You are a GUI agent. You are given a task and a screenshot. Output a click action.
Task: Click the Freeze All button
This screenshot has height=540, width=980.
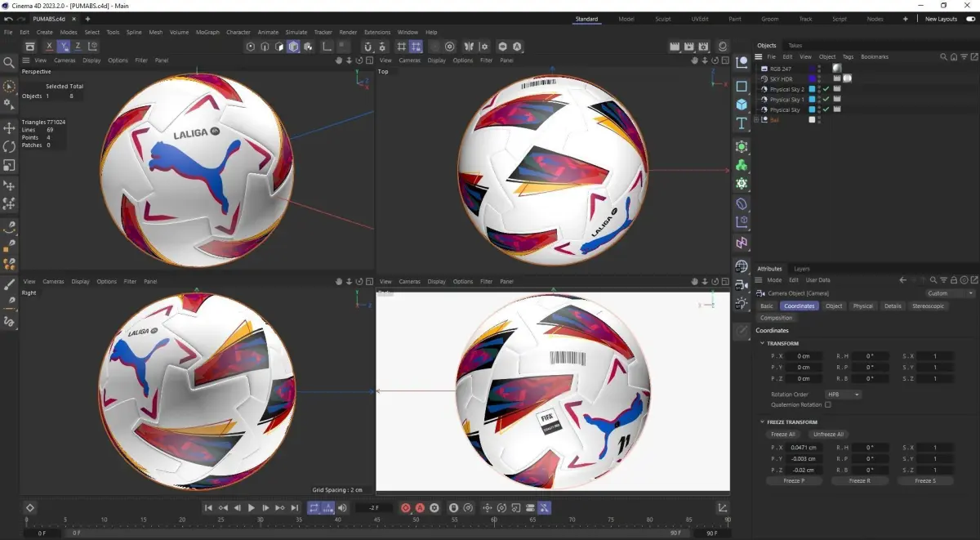782,435
